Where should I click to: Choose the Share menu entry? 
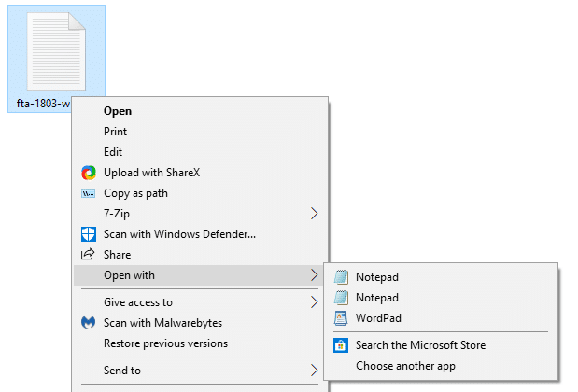point(200,255)
